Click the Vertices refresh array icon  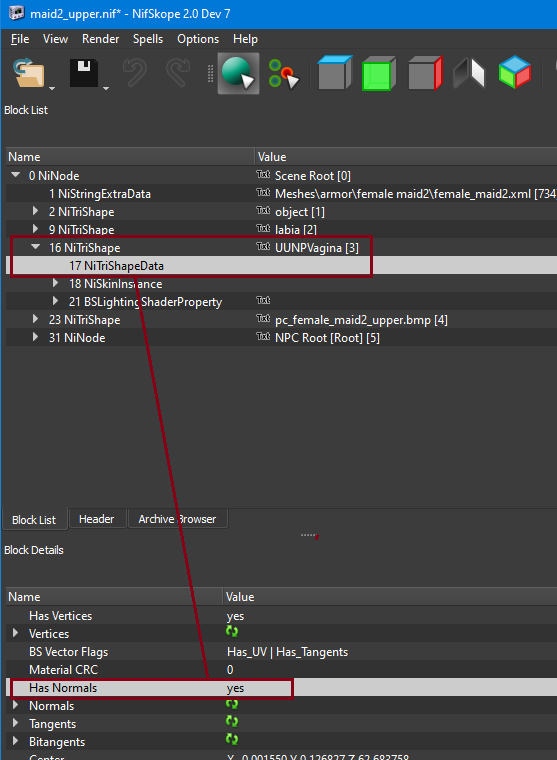click(x=232, y=631)
